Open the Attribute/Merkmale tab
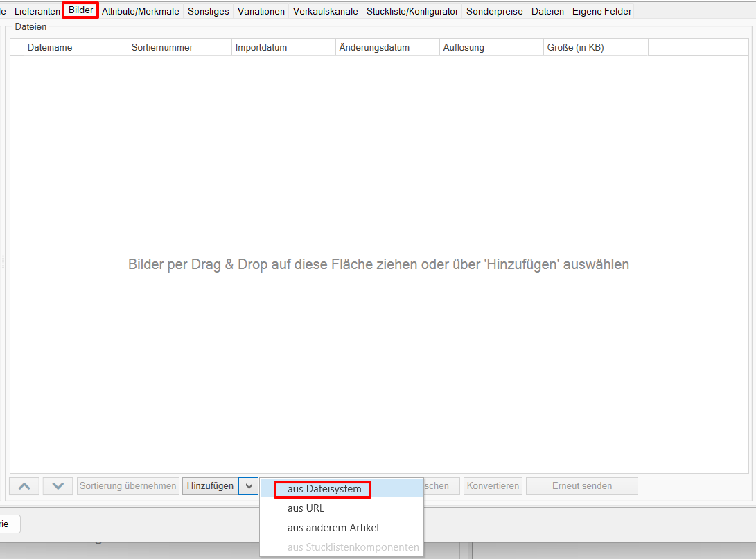 pos(140,11)
